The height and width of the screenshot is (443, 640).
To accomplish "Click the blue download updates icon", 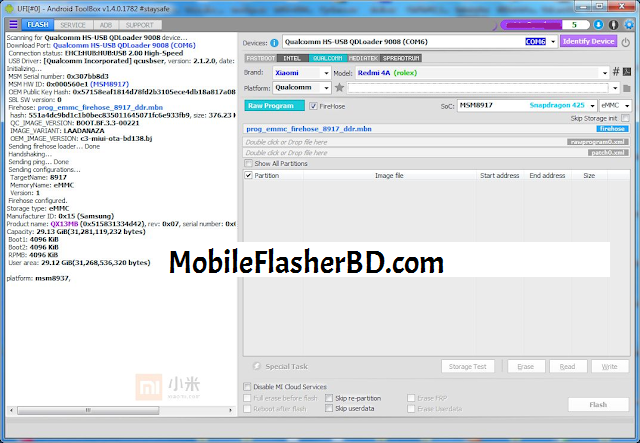I will click(598, 25).
